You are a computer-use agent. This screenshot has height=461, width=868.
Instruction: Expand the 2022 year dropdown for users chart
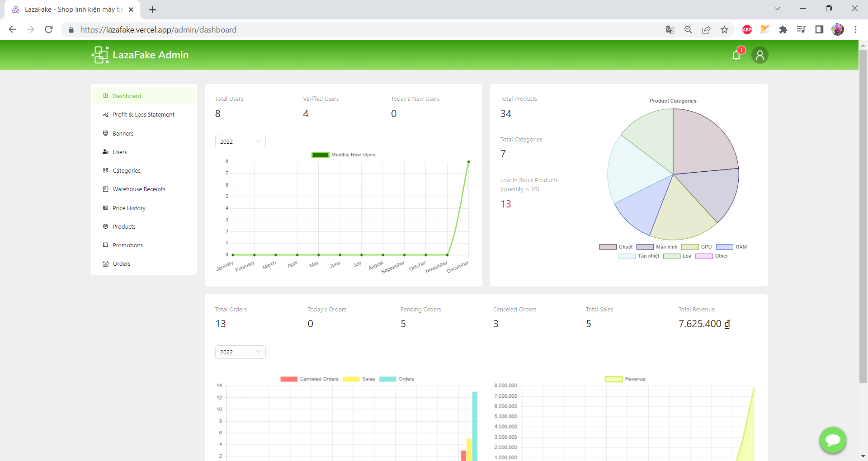[x=240, y=141]
